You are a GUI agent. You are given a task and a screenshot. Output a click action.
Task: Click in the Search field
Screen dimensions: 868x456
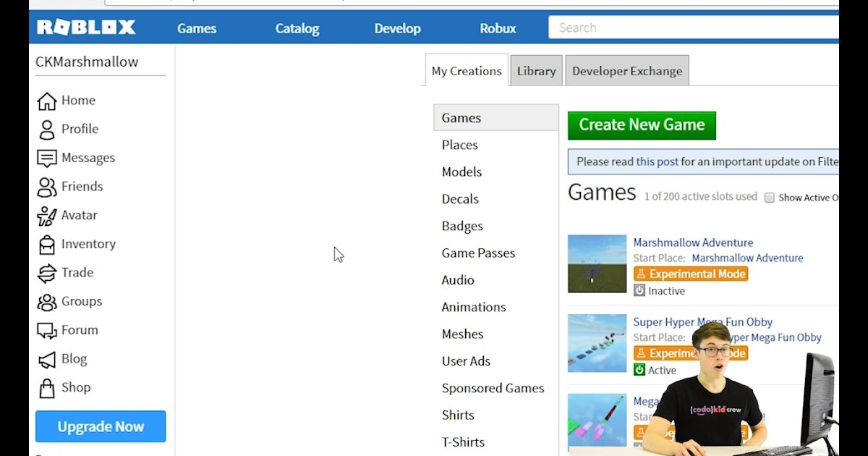[x=694, y=28]
